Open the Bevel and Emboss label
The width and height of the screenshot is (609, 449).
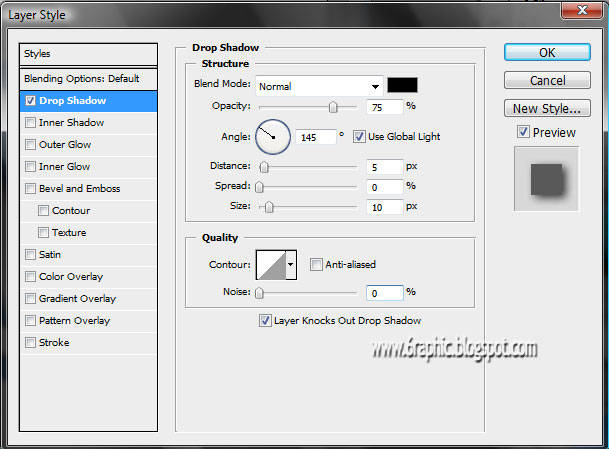(80, 189)
